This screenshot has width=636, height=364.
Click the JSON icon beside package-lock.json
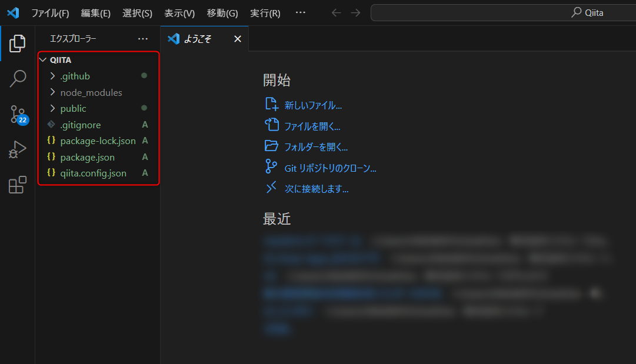point(51,141)
